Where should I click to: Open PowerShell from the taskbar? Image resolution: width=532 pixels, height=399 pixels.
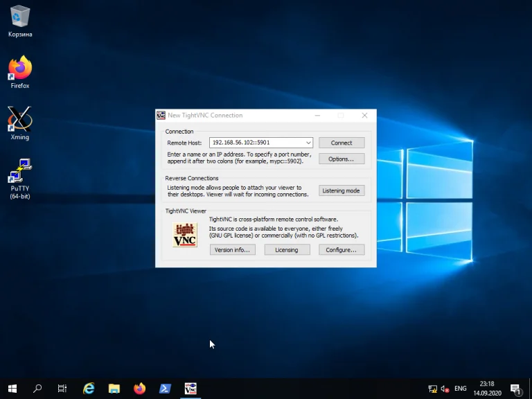166,389
